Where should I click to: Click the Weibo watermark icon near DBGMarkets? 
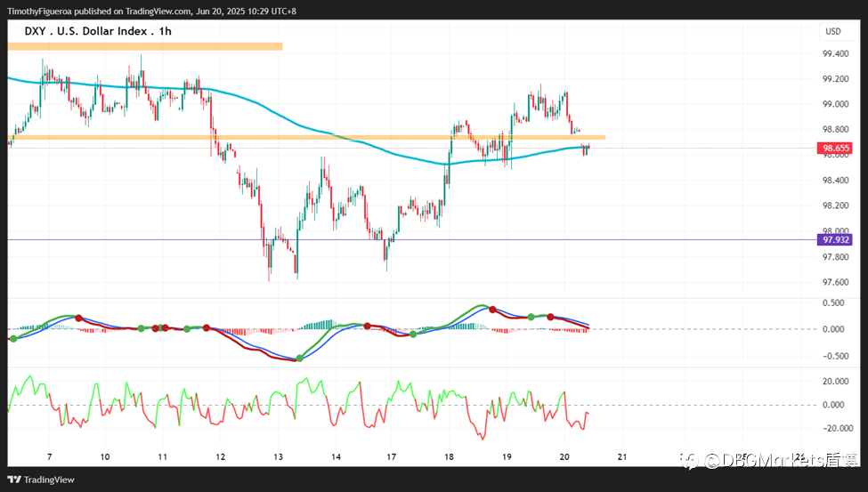point(690,460)
